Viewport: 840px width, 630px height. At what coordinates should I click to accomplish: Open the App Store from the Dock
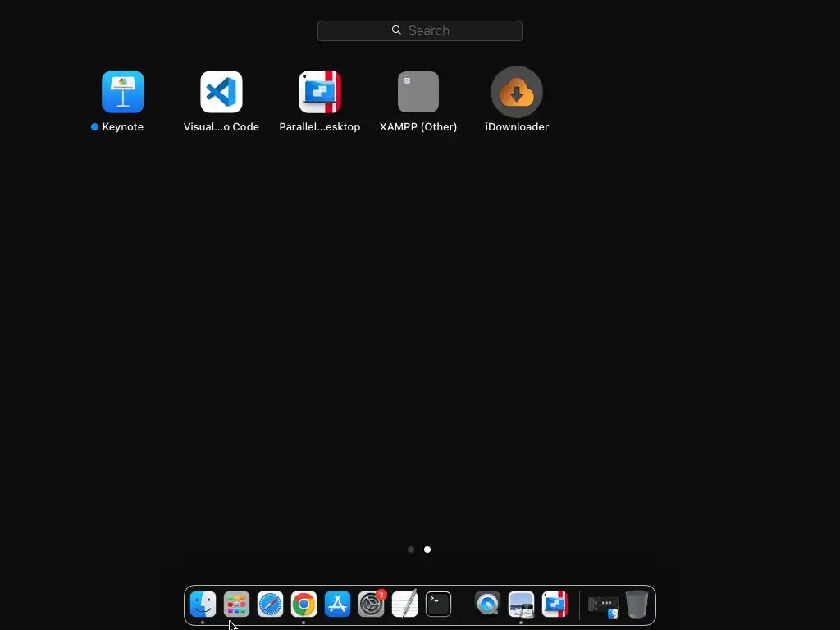click(x=337, y=605)
